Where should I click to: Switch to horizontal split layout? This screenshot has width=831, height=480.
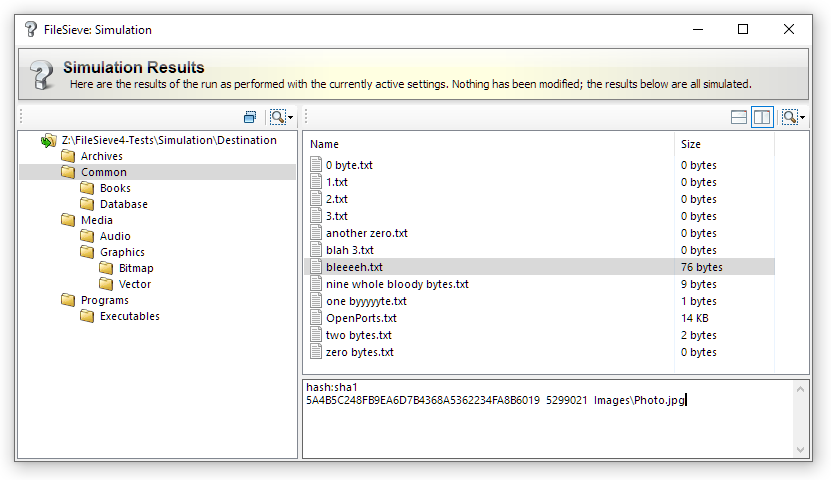[x=739, y=117]
